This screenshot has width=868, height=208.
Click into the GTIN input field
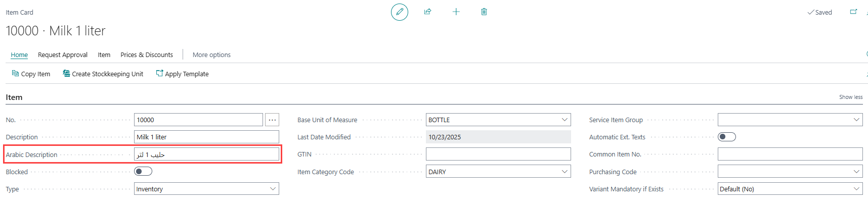(x=498, y=154)
